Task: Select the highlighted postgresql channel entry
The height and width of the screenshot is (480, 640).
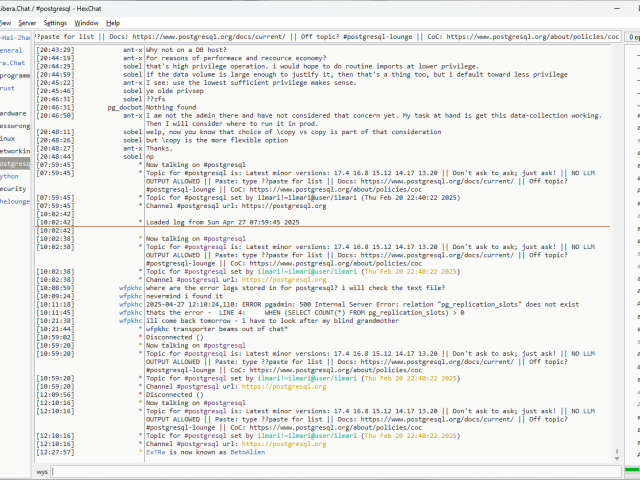Action: [x=14, y=163]
